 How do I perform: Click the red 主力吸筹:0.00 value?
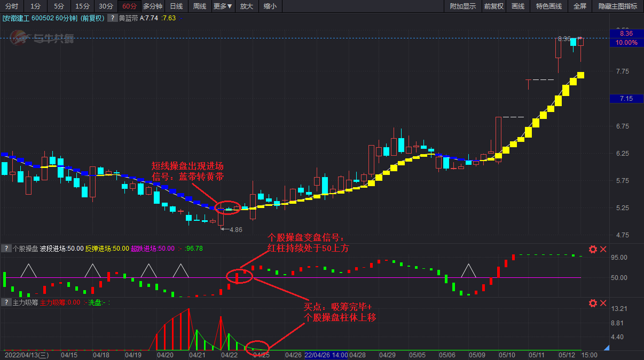tap(60, 302)
